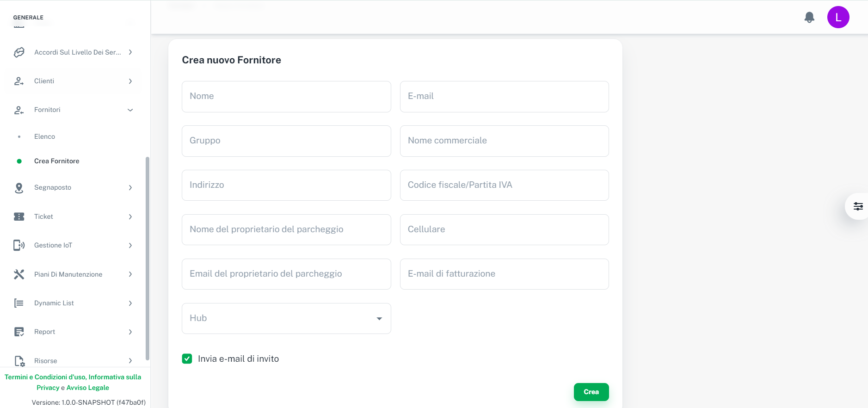
Task: Click the Report icon in sidebar
Action: (x=19, y=332)
